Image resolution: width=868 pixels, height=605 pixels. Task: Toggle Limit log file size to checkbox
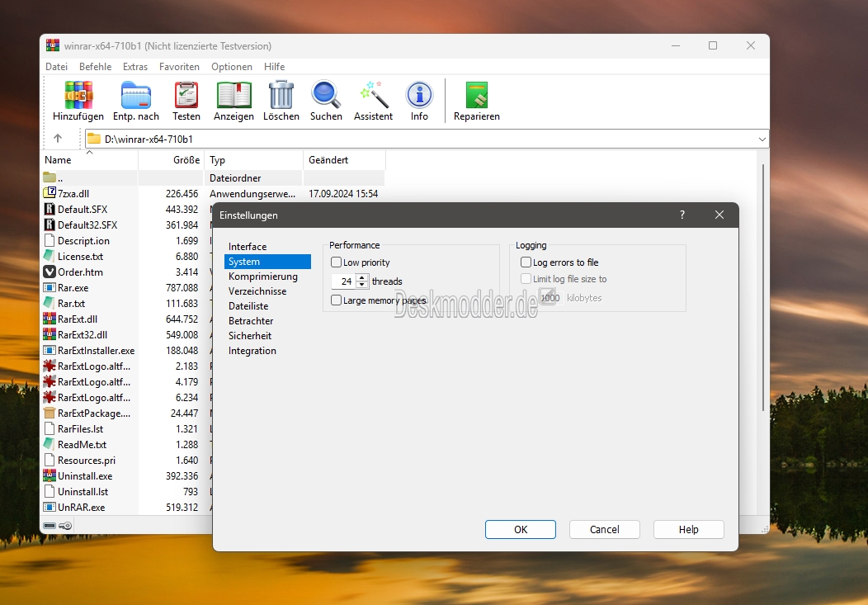click(x=526, y=278)
